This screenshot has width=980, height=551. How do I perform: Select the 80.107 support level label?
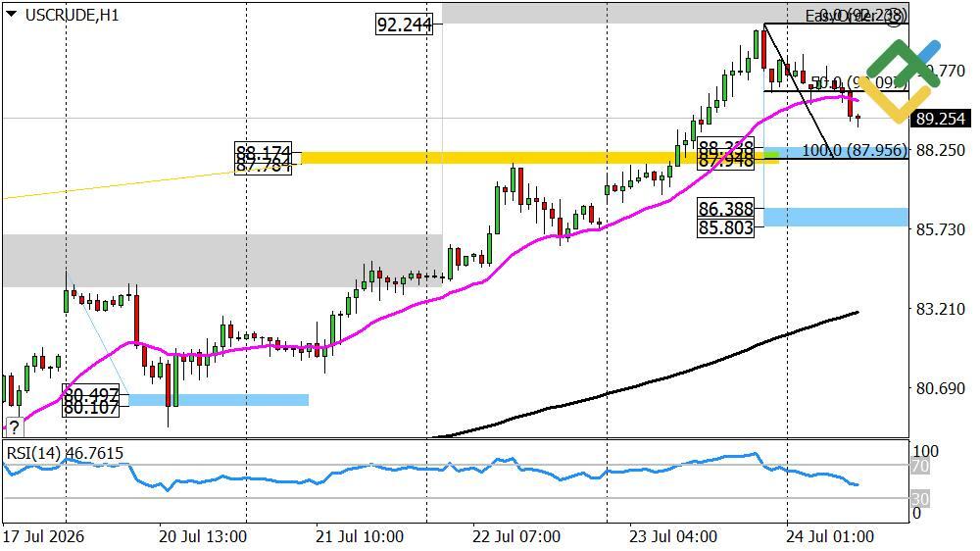(91, 409)
